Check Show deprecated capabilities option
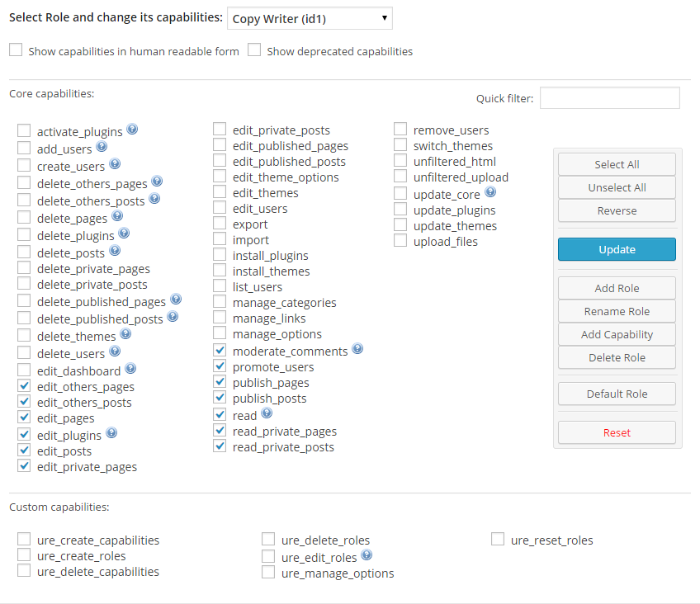The width and height of the screenshot is (700, 604). tap(254, 50)
